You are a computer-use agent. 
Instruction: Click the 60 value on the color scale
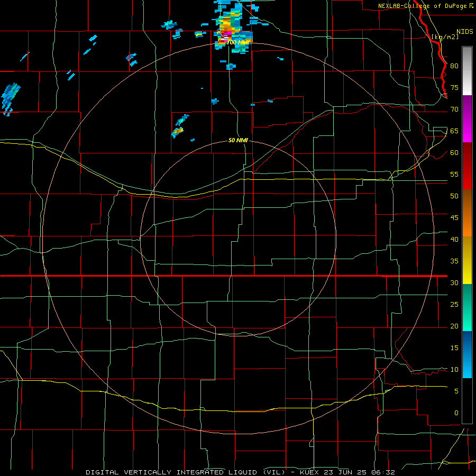click(454, 152)
